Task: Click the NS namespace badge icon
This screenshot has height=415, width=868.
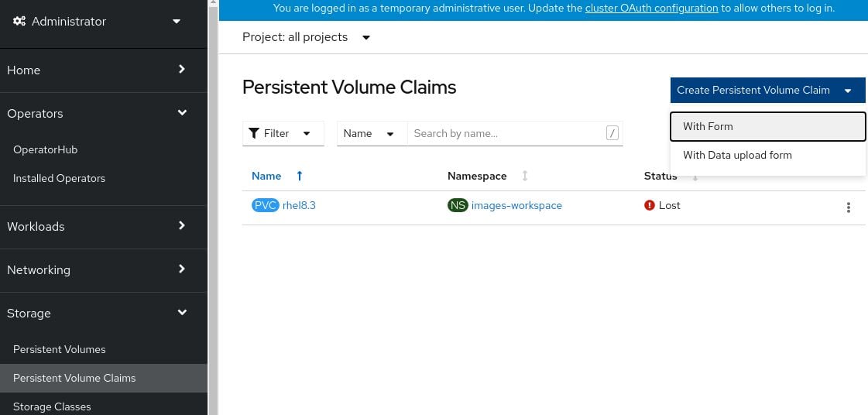Action: point(458,205)
